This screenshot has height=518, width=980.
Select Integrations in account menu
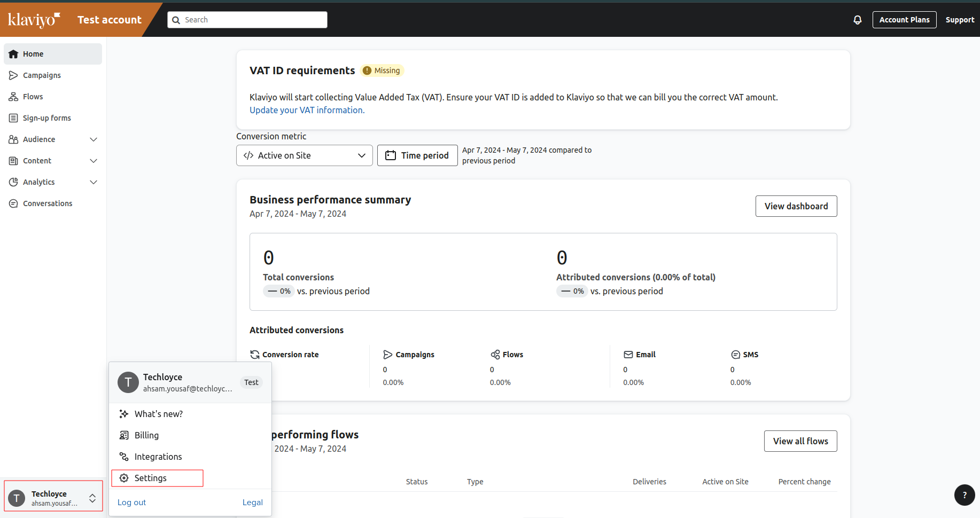coord(190,457)
